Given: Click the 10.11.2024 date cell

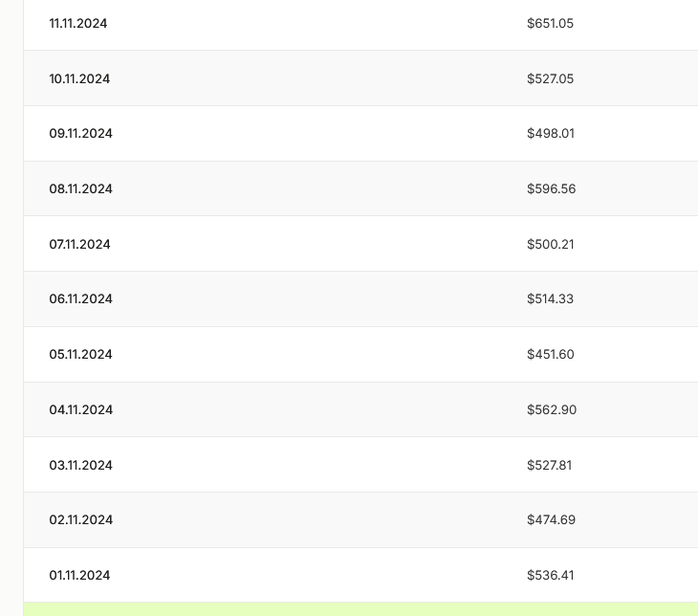Looking at the screenshot, I should click(x=79, y=78).
